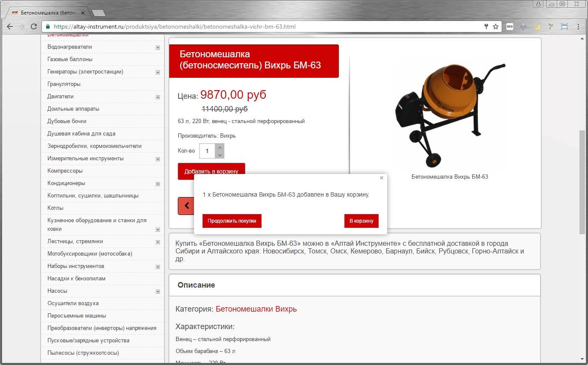
Task: Click caption Бетономешалка Вихрь БМ-63 under image
Action: (x=450, y=177)
